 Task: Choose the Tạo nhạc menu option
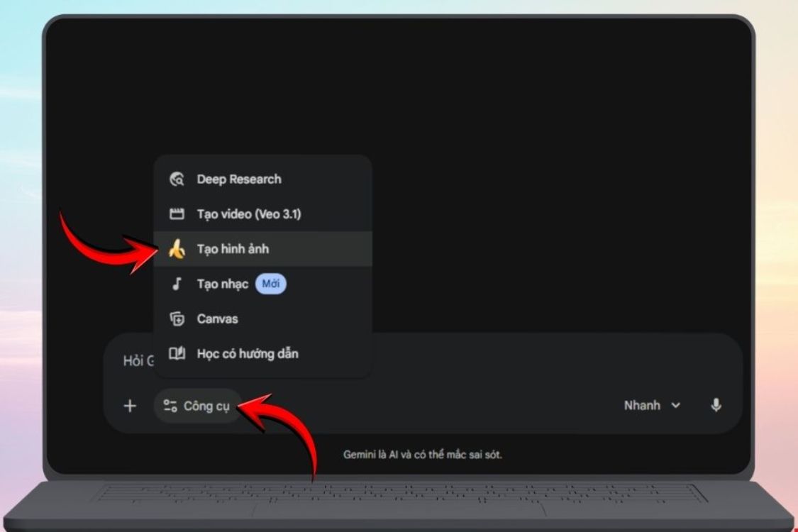pyautogui.click(x=222, y=284)
